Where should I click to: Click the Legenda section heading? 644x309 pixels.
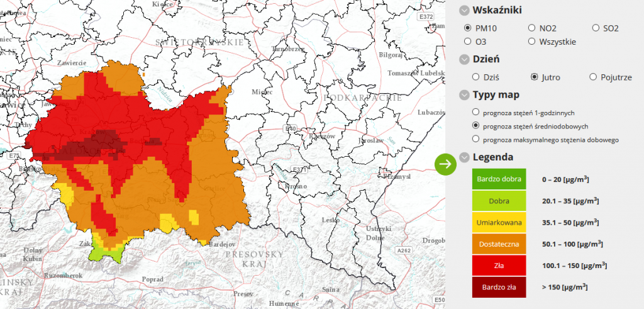493,157
